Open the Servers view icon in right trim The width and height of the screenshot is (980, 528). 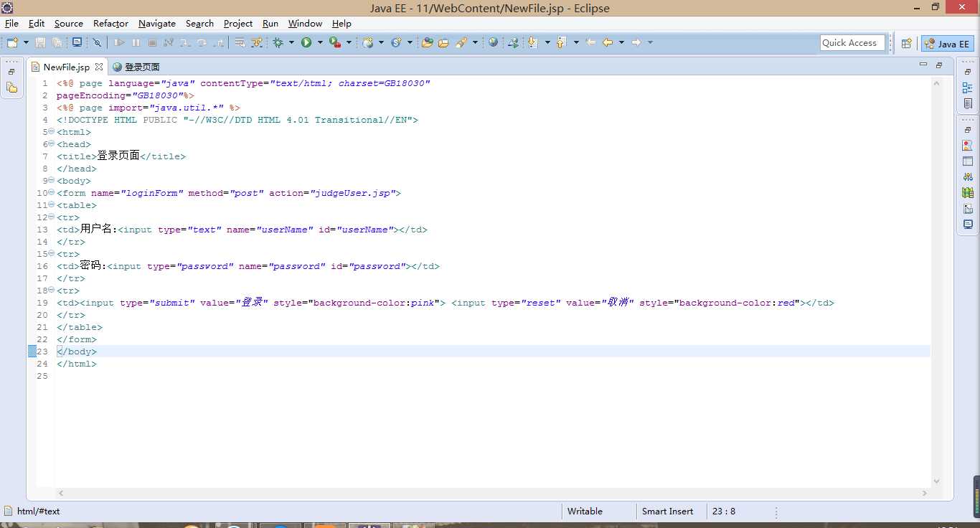968,176
